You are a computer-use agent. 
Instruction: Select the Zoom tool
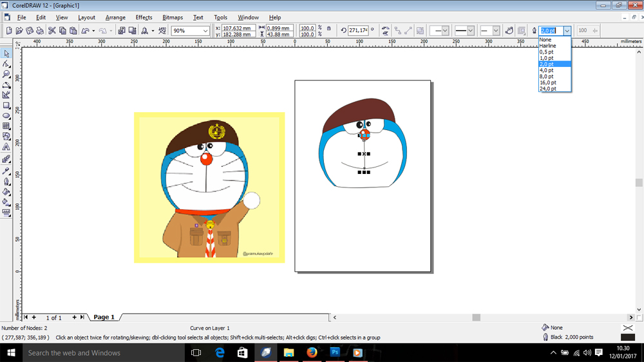tap(6, 74)
